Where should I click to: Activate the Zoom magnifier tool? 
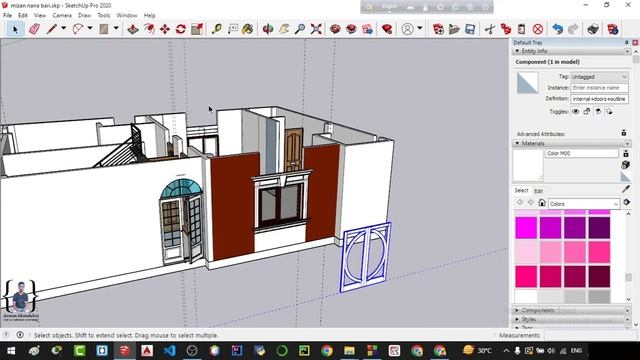tap(300, 29)
